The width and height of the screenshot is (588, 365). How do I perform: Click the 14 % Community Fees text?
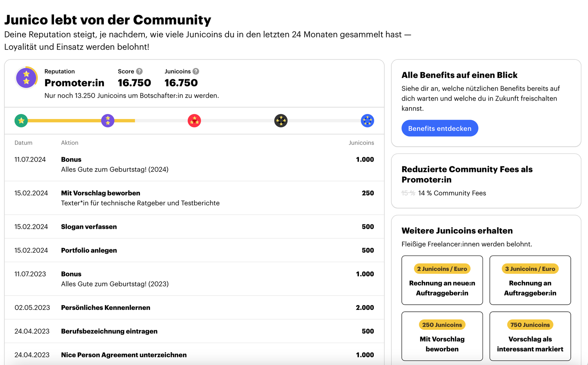point(452,193)
